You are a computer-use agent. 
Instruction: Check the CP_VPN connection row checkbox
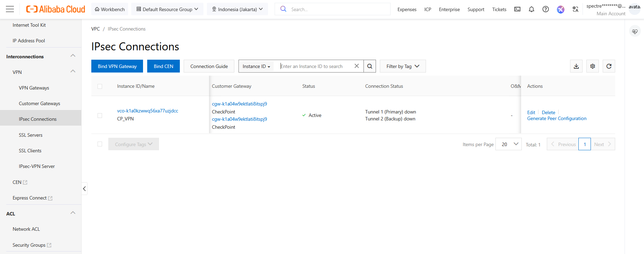click(x=100, y=116)
